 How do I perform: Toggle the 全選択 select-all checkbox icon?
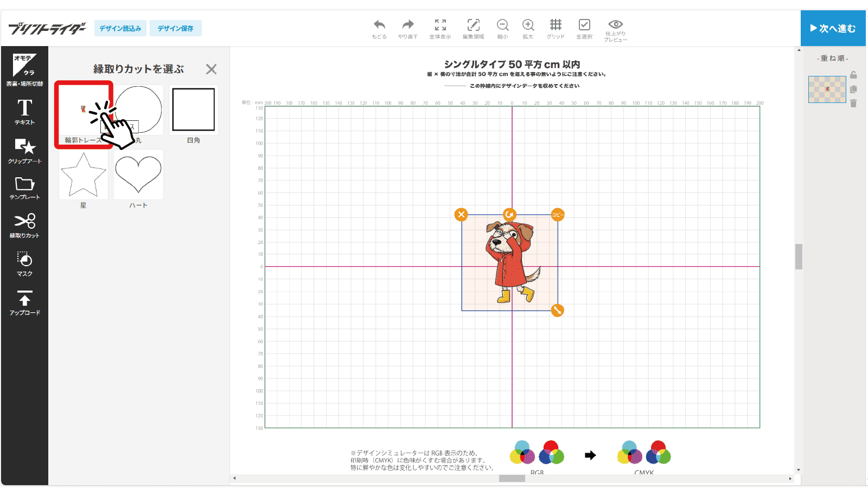584,25
